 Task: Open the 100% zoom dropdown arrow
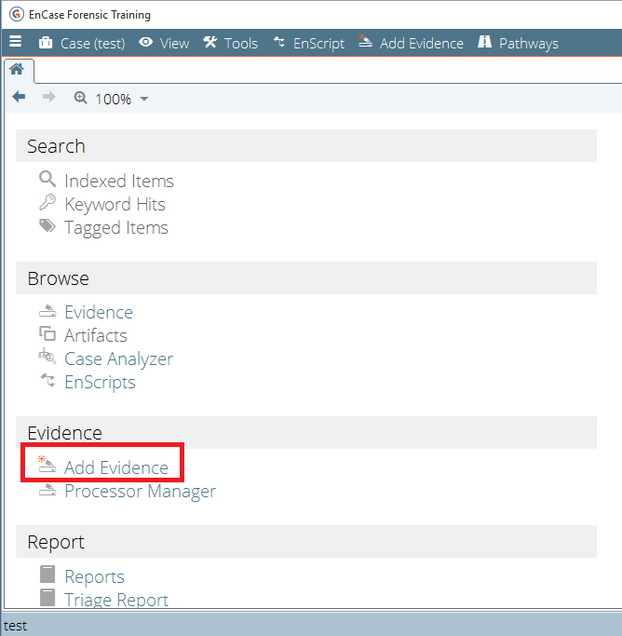coord(144,99)
